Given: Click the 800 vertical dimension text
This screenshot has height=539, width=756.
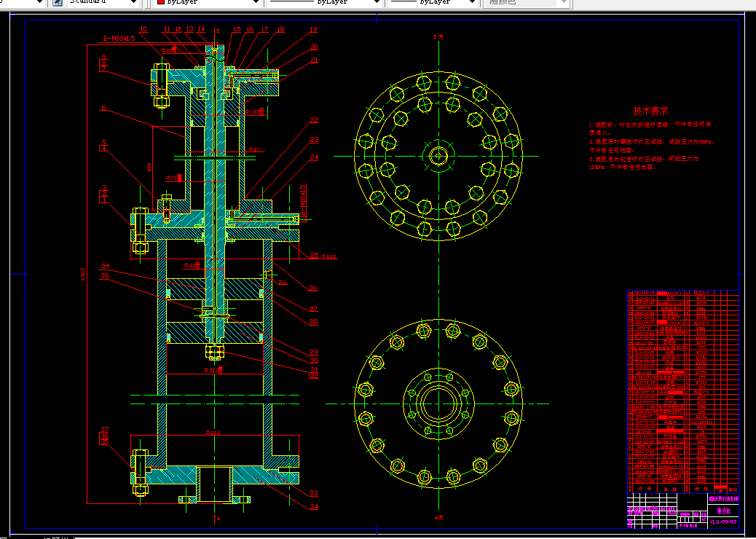Looking at the screenshot, I should coord(149,167).
